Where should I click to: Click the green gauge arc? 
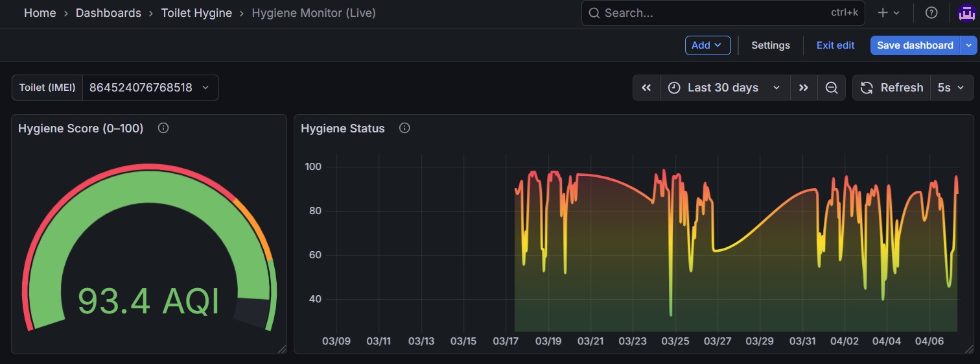[148, 187]
